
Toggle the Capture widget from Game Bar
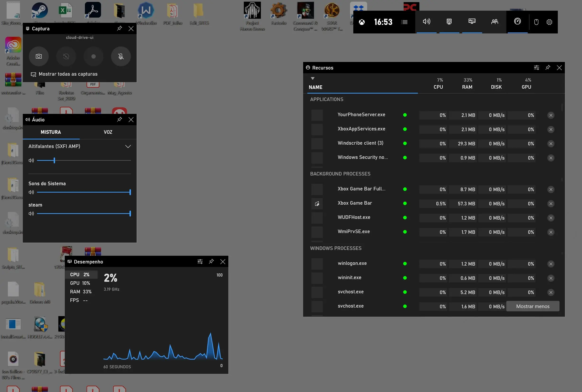449,22
